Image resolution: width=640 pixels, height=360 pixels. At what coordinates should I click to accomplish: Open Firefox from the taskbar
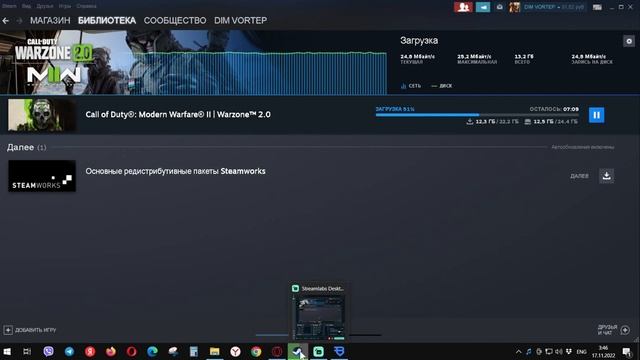111,352
